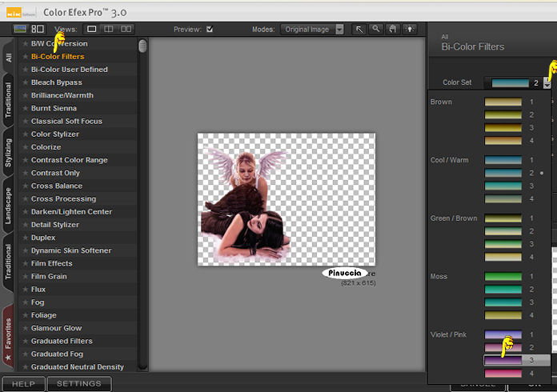Choose Cool / Warm color set 4
Screen dimensions: 557x392
tap(503, 199)
